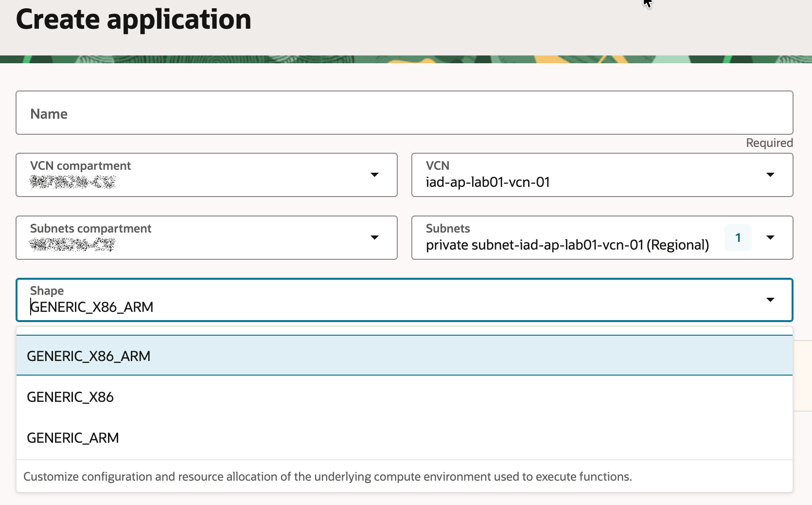
Task: Pick the GENERIC_ARM shape option
Action: pos(73,438)
